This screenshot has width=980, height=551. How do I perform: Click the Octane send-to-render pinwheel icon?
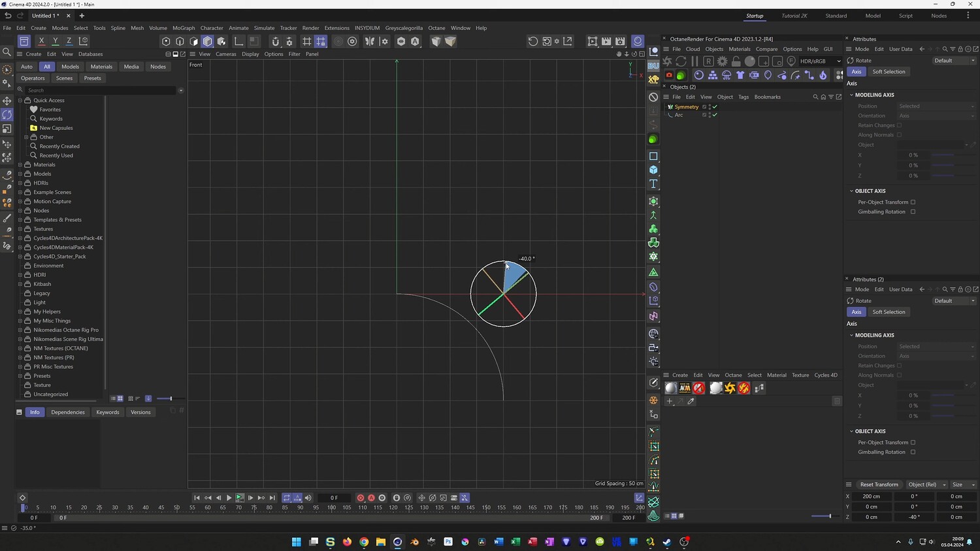click(668, 61)
